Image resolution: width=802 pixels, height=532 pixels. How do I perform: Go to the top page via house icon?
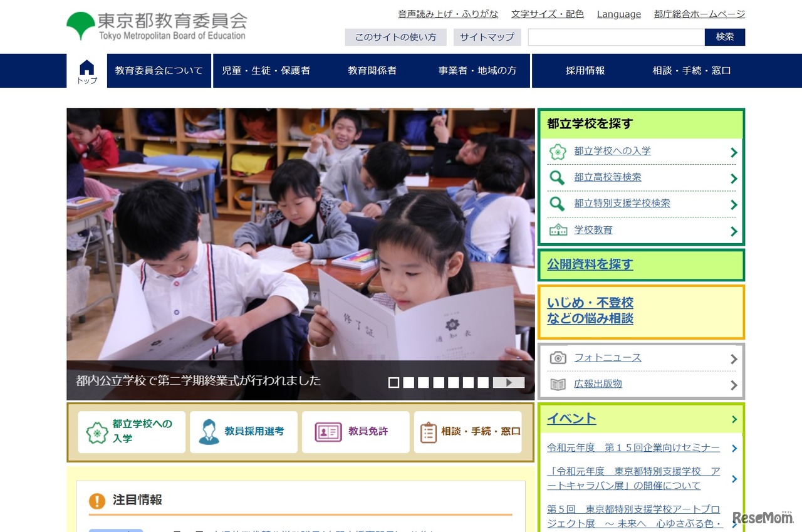point(87,71)
